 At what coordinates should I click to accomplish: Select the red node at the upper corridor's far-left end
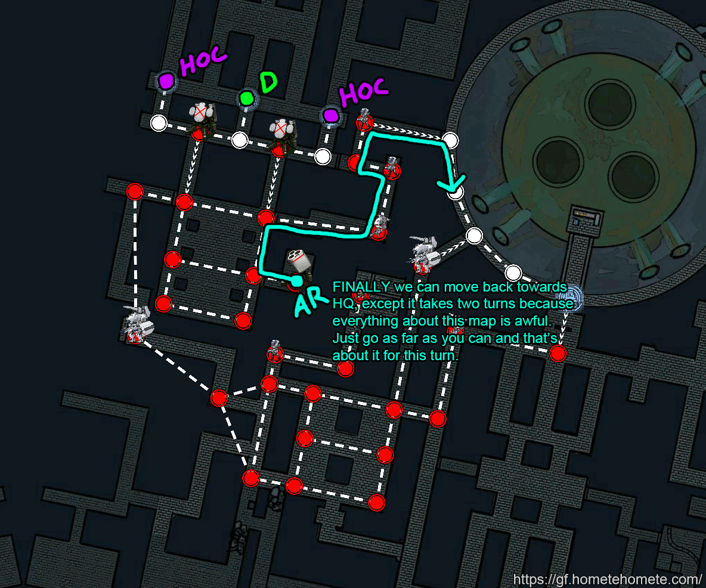tap(135, 192)
